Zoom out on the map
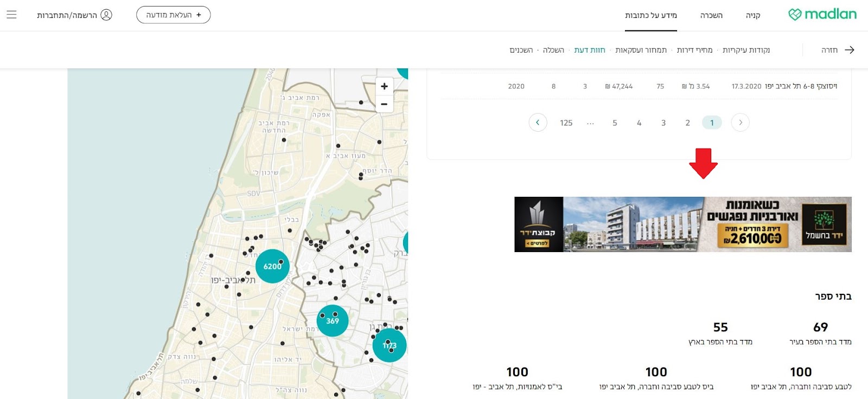 384,104
